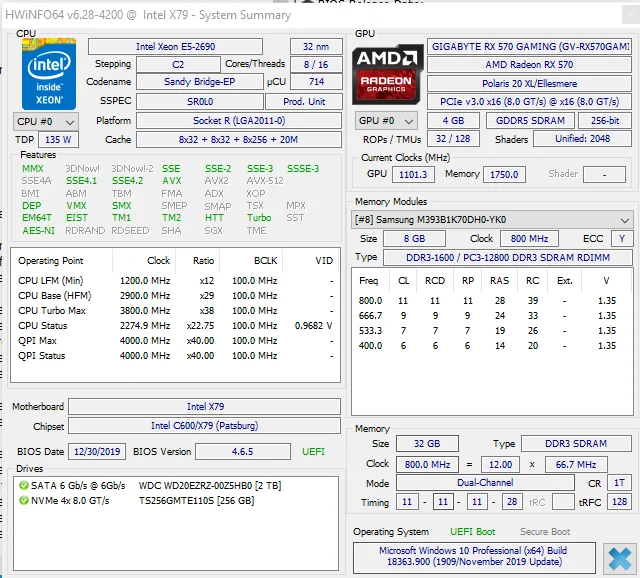Click the tRFC value 128
The image size is (640, 578).
pyautogui.click(x=619, y=502)
